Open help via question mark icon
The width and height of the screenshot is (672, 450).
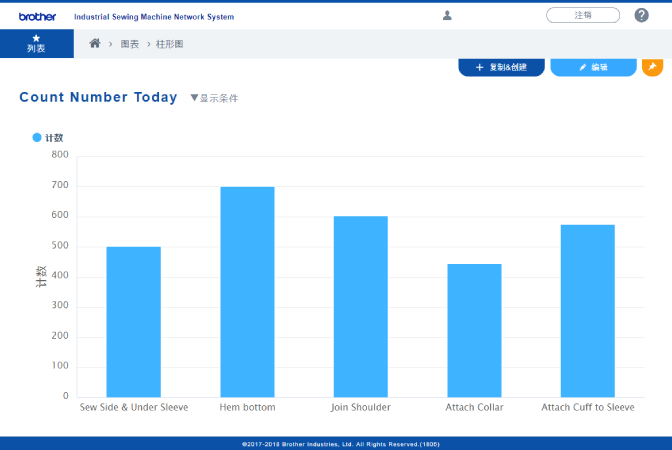641,15
